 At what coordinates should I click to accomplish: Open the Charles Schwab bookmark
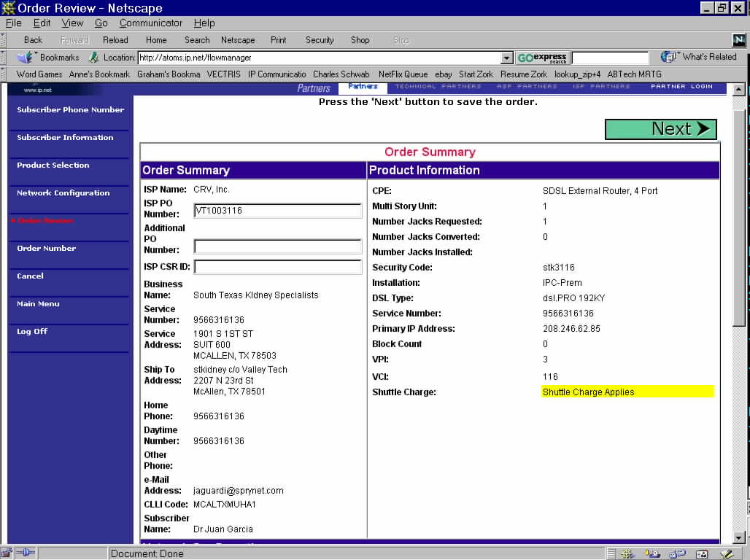tap(341, 74)
